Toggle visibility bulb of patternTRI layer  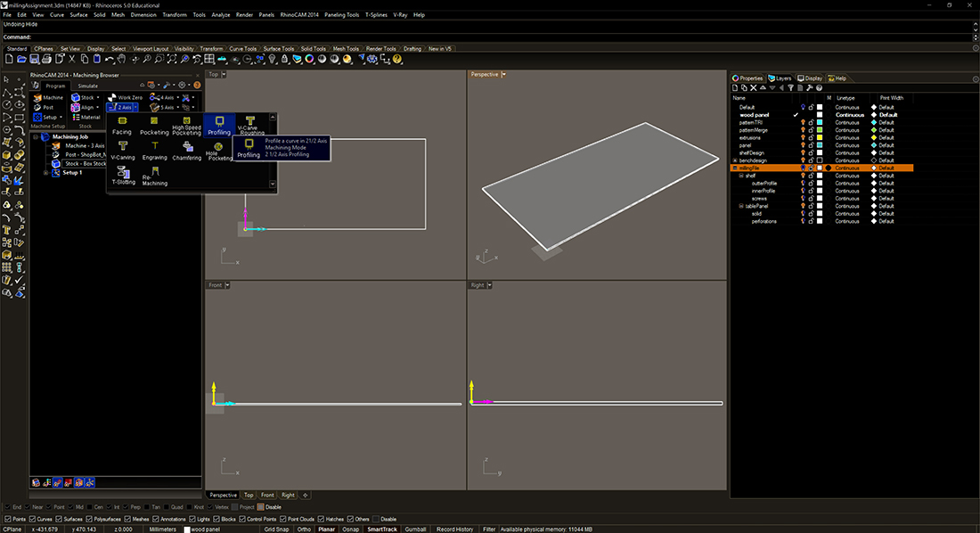click(803, 123)
